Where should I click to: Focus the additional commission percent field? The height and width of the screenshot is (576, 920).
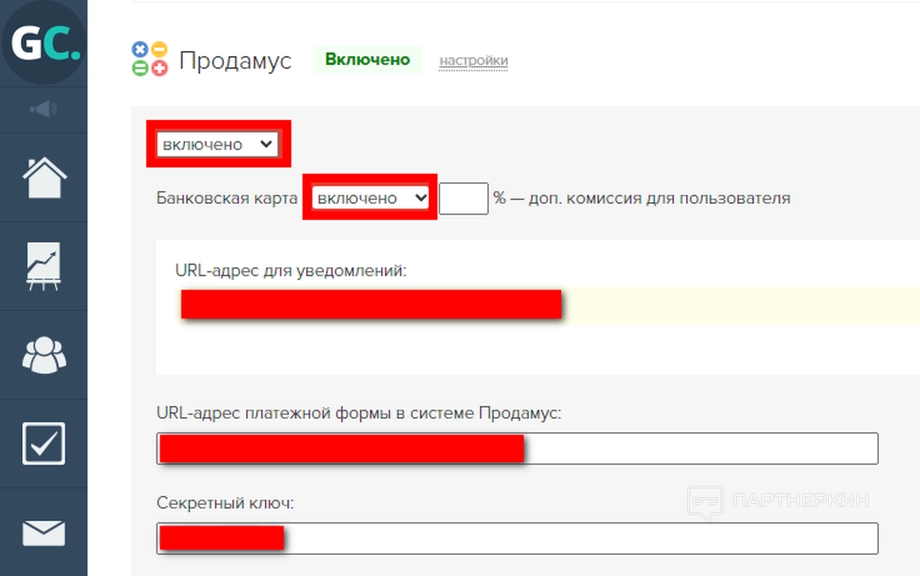pyautogui.click(x=464, y=198)
